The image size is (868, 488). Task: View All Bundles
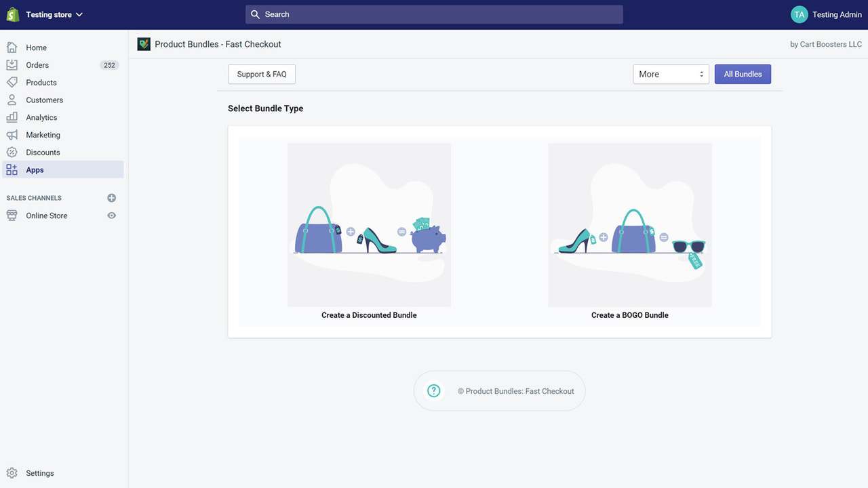(x=743, y=74)
